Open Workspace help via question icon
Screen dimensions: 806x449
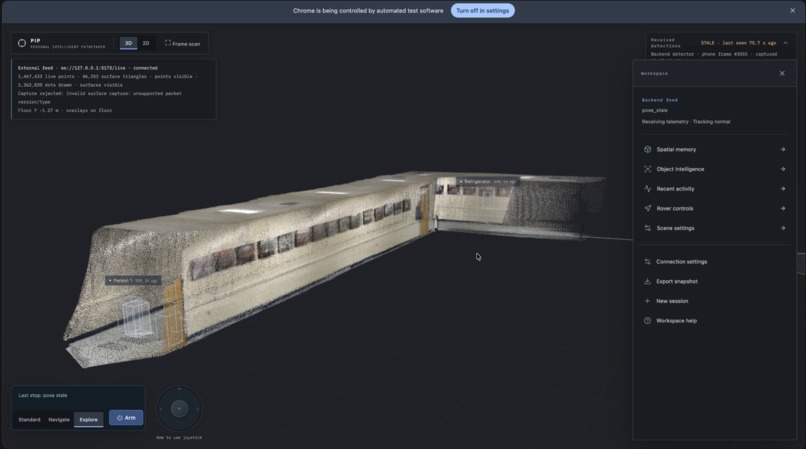(x=647, y=320)
